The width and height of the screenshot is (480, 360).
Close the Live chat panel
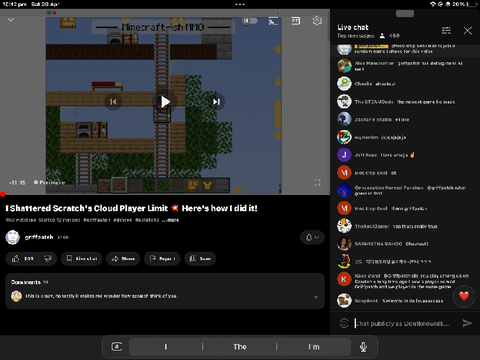point(468,31)
